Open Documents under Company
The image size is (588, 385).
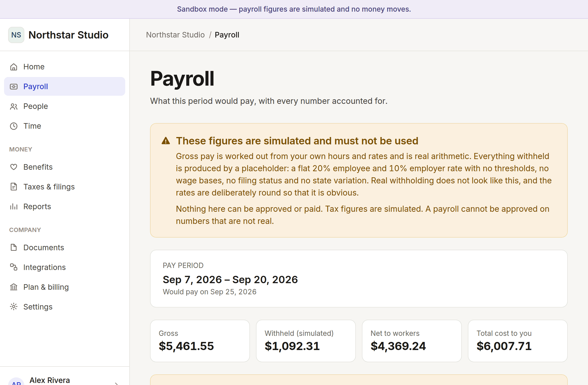tap(65, 248)
